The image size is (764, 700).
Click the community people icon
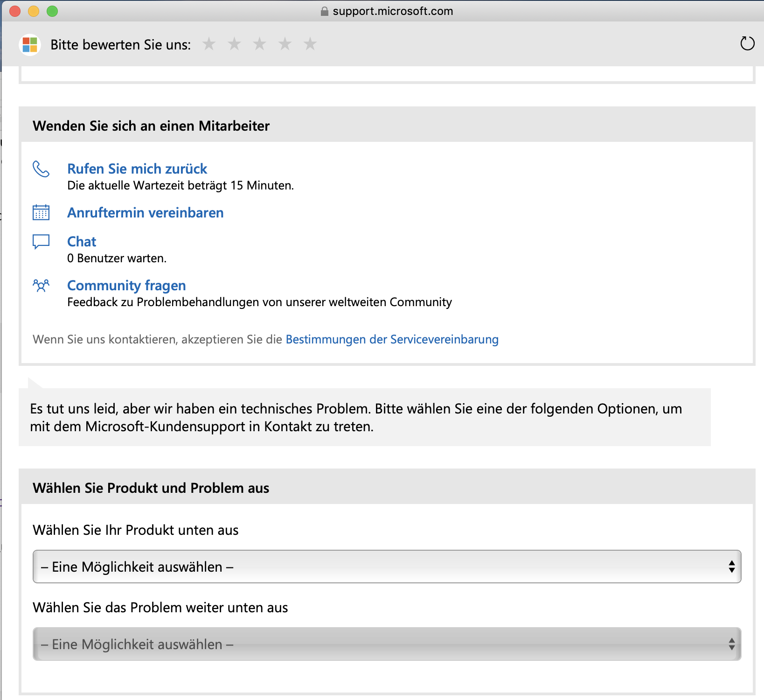click(41, 285)
